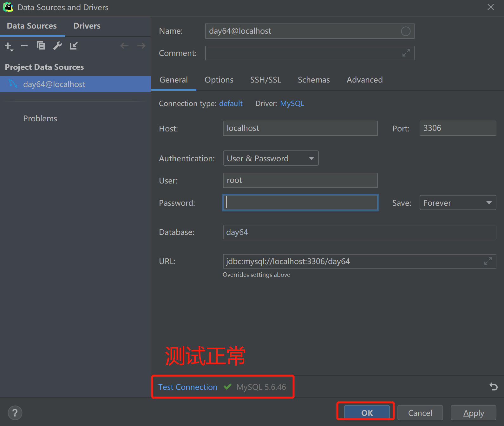Click the Apply button
Viewport: 504px width, 426px height.
[474, 413]
